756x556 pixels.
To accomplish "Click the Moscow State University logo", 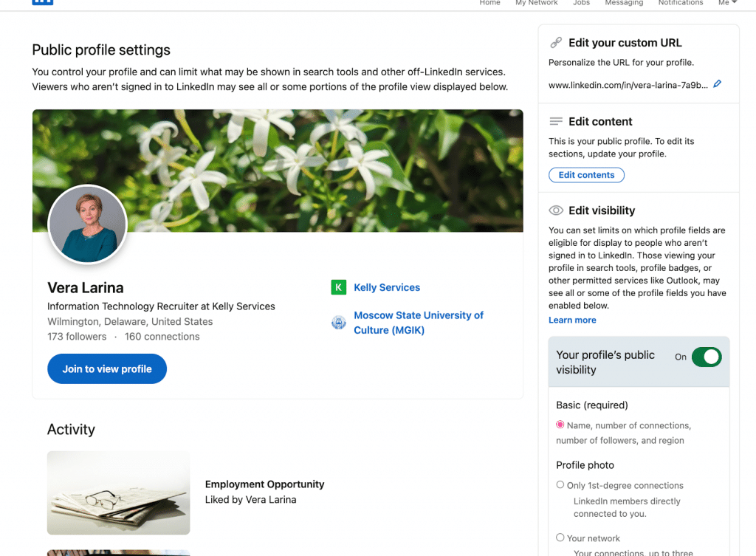I will pyautogui.click(x=338, y=323).
